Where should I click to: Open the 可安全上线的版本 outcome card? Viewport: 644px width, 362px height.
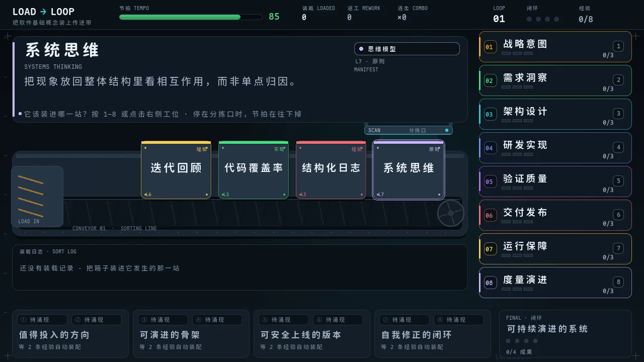312,334
